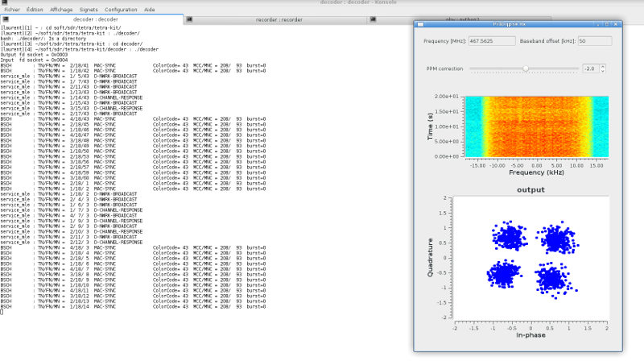Click the lower-right constellation cluster
This screenshot has width=644, height=361.
tap(555, 280)
